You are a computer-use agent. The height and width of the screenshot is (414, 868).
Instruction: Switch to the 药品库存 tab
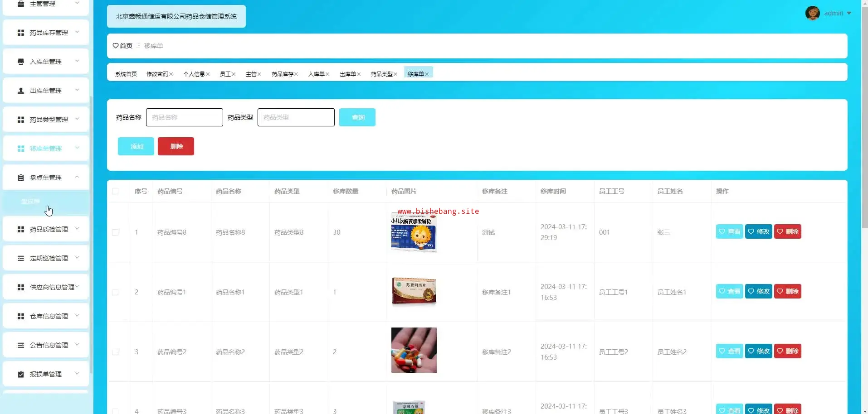click(x=282, y=74)
